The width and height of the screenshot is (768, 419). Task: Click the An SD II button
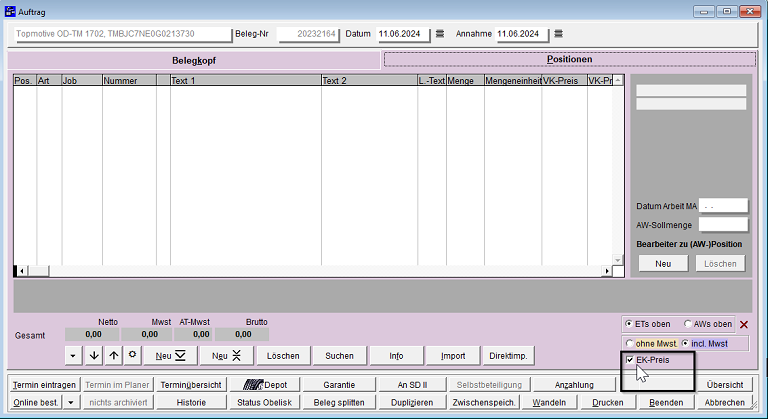pos(412,385)
